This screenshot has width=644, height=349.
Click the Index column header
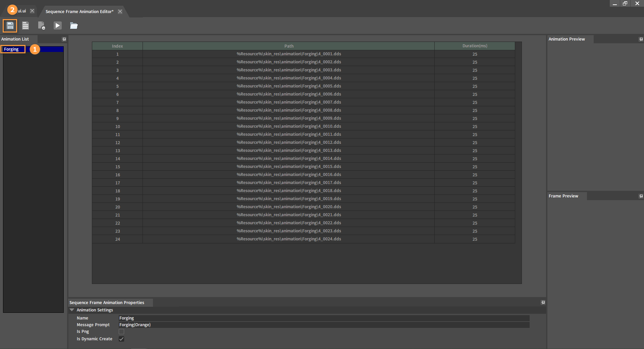tap(117, 46)
